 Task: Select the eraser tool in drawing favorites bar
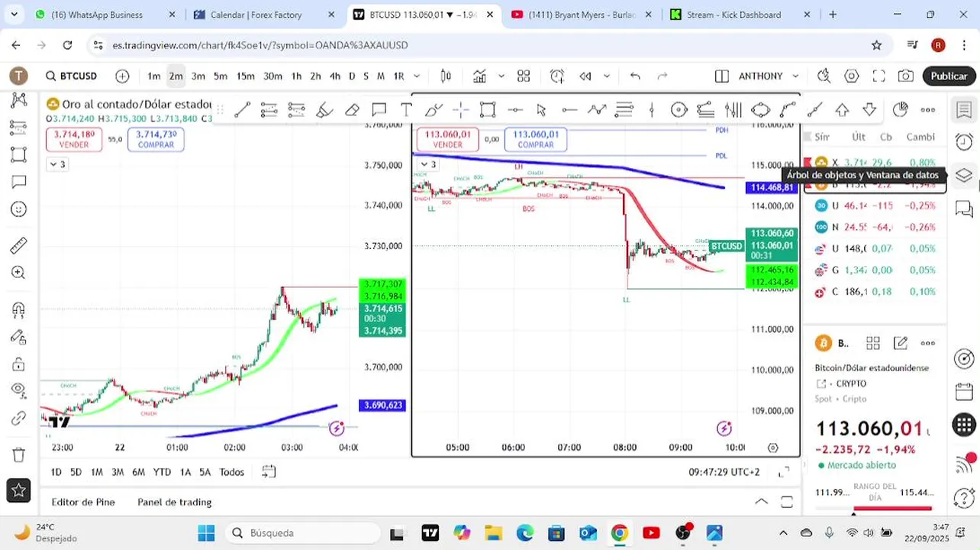(352, 110)
